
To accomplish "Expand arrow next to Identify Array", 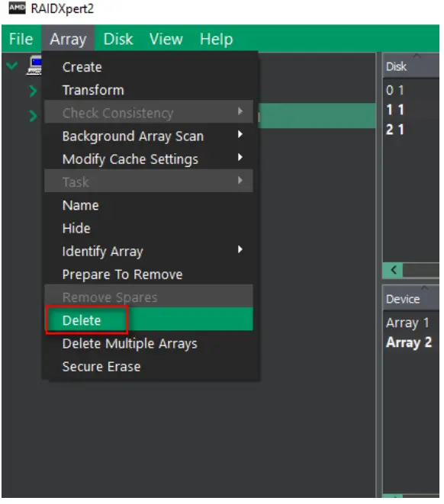I will tap(240, 249).
